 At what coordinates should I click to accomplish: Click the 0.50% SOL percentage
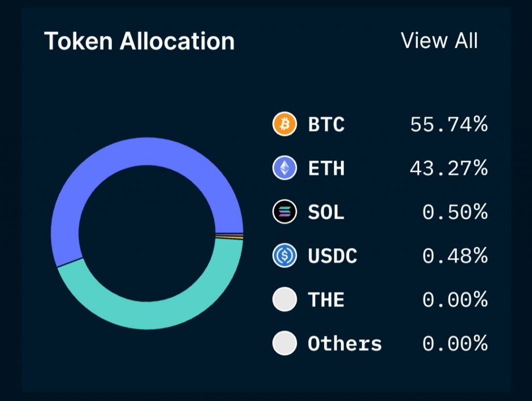click(x=455, y=212)
